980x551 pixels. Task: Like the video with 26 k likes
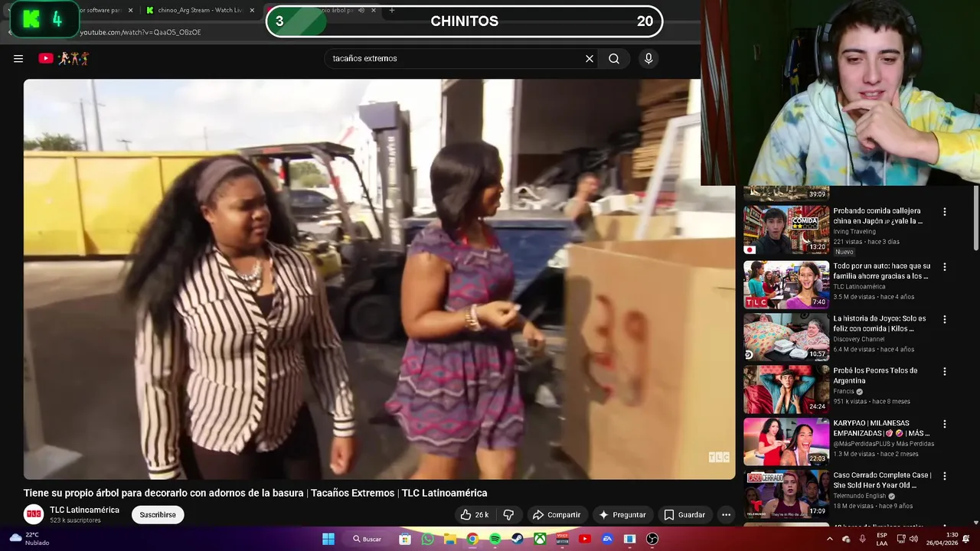click(x=475, y=515)
